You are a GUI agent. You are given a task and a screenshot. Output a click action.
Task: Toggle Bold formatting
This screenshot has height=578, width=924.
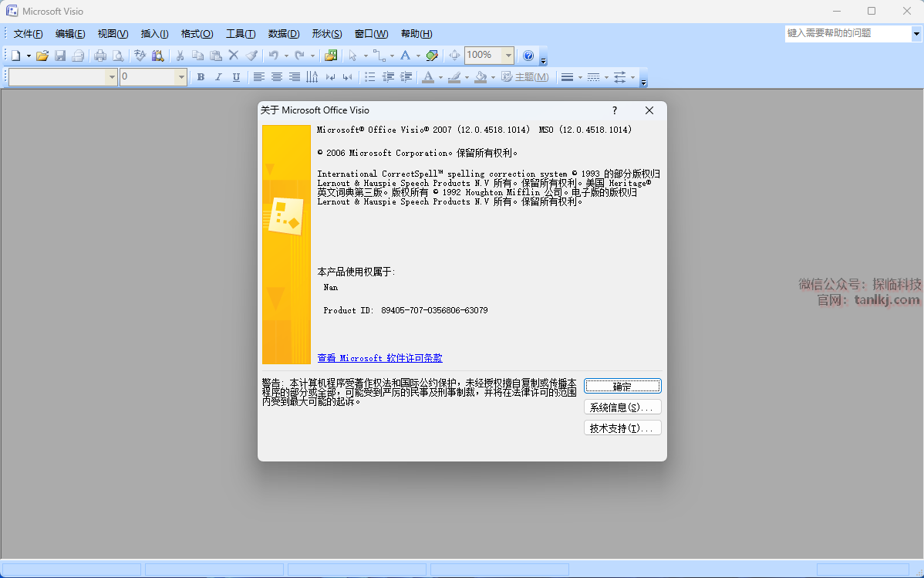tap(201, 77)
